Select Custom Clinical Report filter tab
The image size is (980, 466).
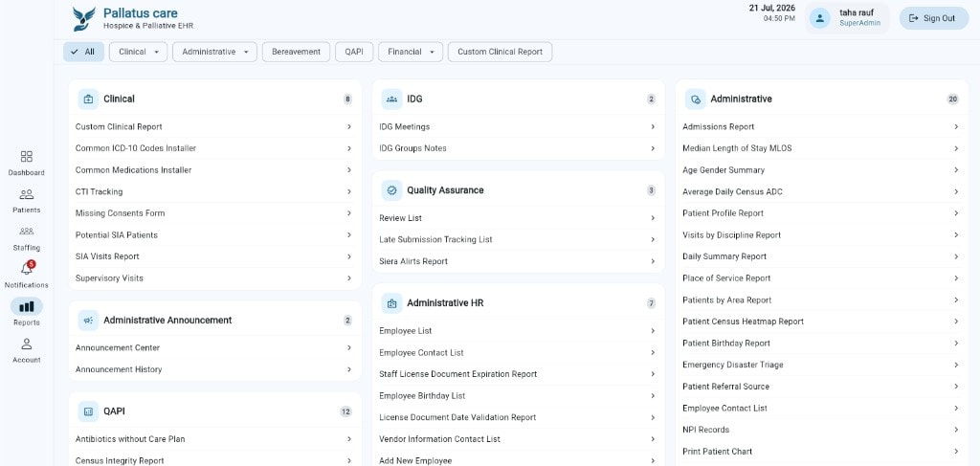tap(500, 52)
